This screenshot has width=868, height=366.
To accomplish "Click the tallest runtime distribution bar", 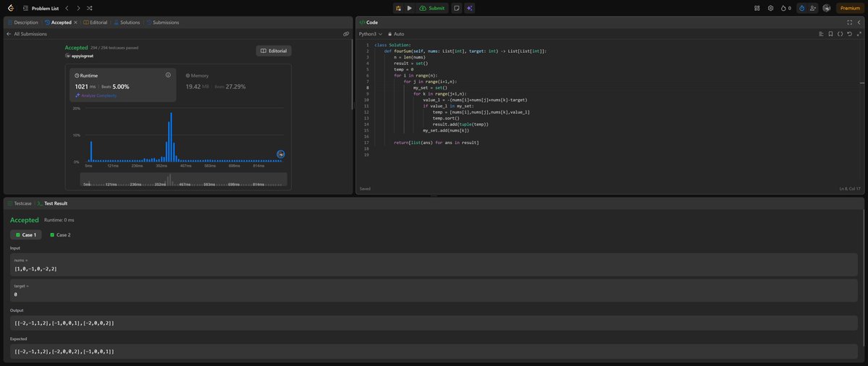I will [171, 137].
